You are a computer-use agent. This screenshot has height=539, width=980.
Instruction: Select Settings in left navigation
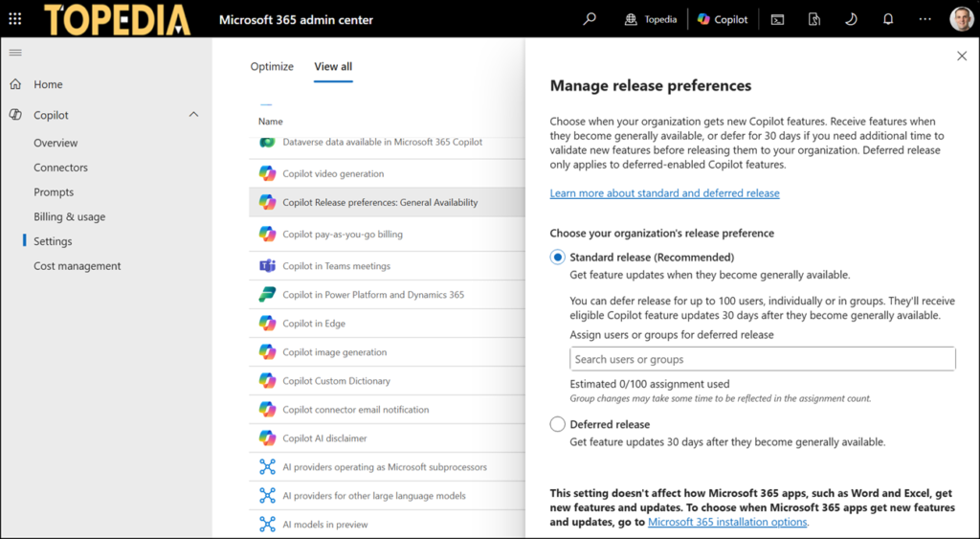click(53, 240)
